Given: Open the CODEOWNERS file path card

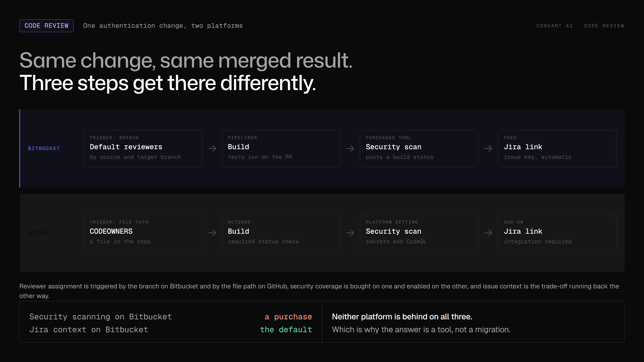Looking at the screenshot, I should click(x=143, y=233).
